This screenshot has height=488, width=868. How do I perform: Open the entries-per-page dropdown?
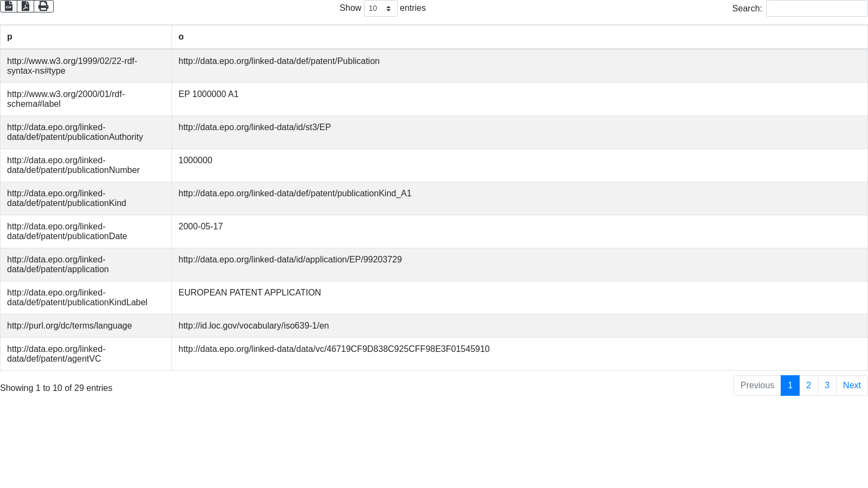tap(380, 9)
